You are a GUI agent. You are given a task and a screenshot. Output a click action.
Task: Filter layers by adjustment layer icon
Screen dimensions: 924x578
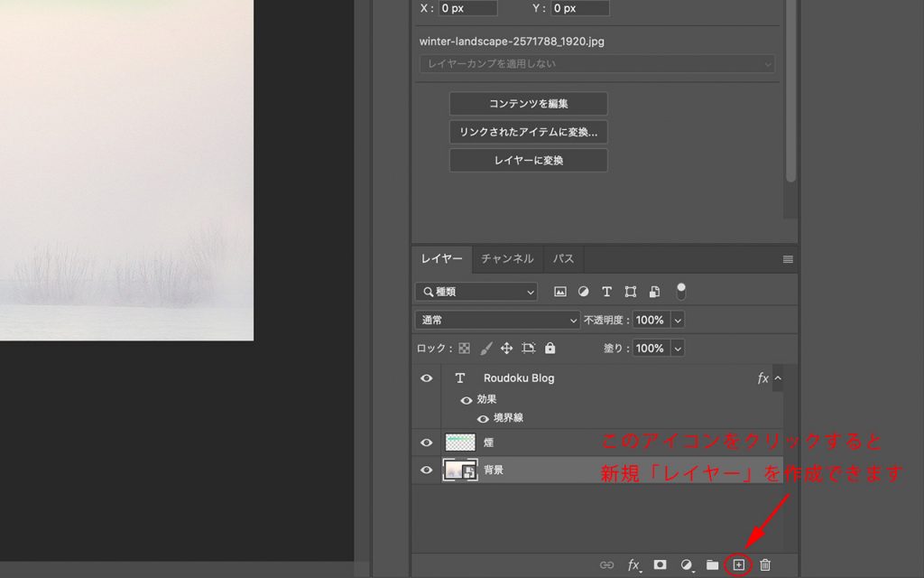point(583,292)
